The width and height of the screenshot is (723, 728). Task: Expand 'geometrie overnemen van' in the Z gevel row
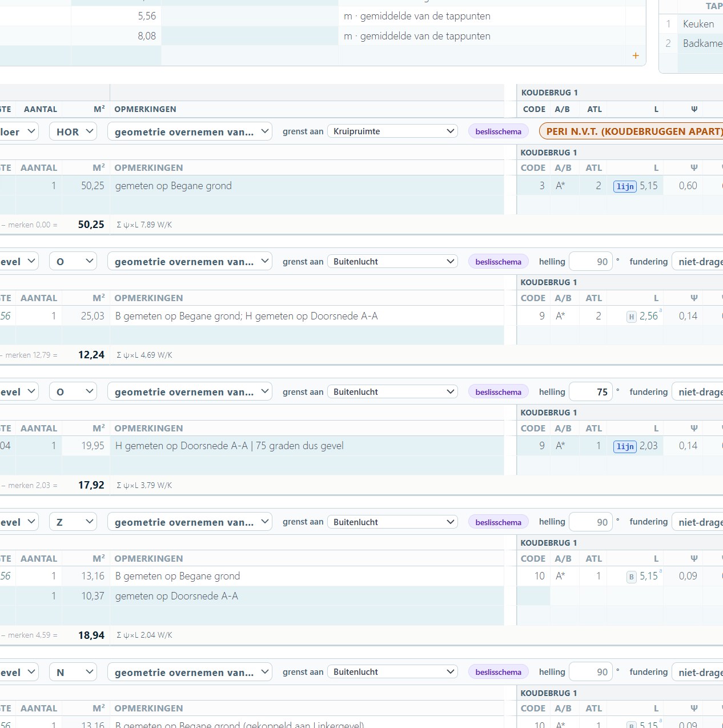click(190, 522)
